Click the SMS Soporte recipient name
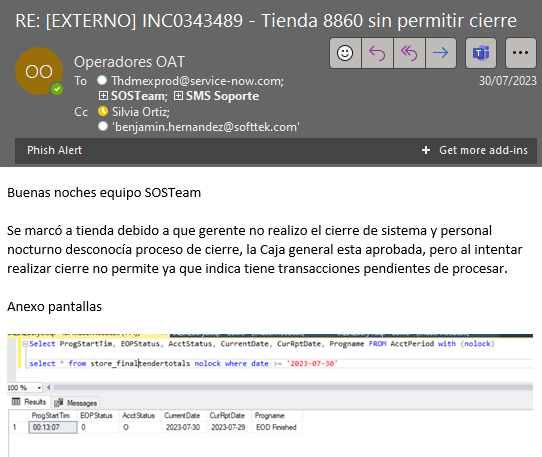 coord(222,96)
